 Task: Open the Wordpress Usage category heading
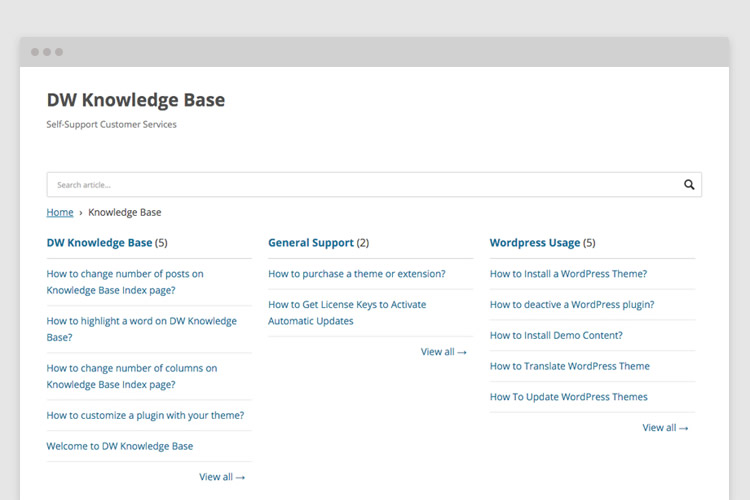point(535,243)
